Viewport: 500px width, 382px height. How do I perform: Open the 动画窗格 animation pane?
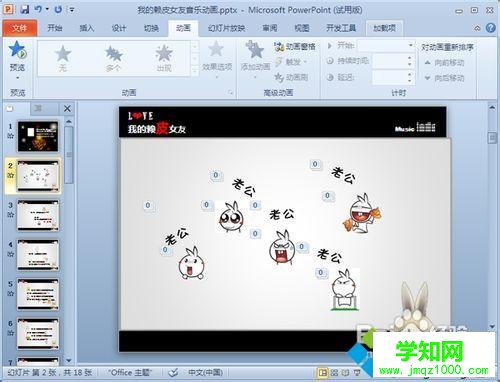pos(295,47)
